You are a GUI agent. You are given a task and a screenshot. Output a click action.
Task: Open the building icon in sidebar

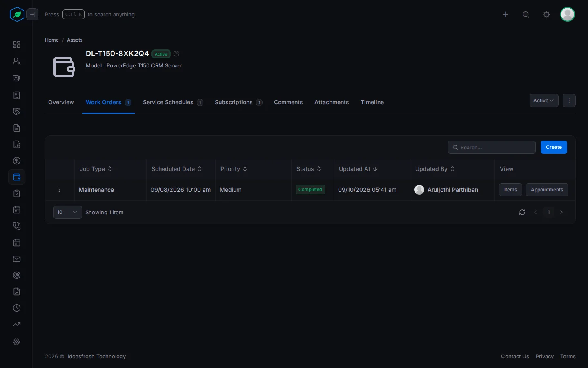click(x=17, y=95)
